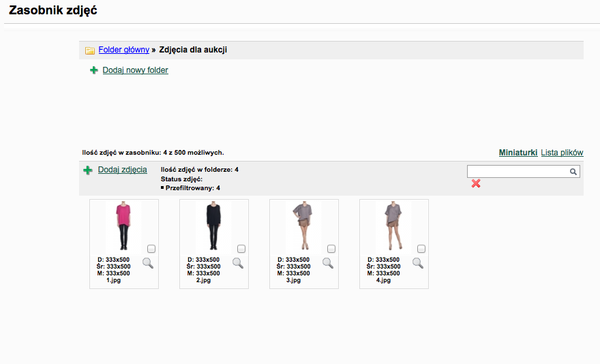
Task: Open the Folder główny breadcrumb link
Action: [123, 50]
